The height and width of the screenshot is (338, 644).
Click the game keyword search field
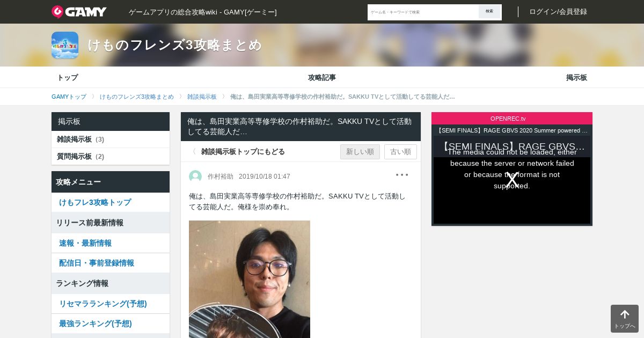click(x=423, y=12)
